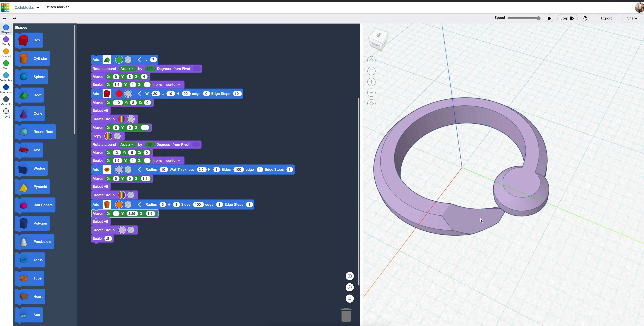The height and width of the screenshot is (326, 644).
Task: Select the Templates category tab
Action: (x=6, y=89)
